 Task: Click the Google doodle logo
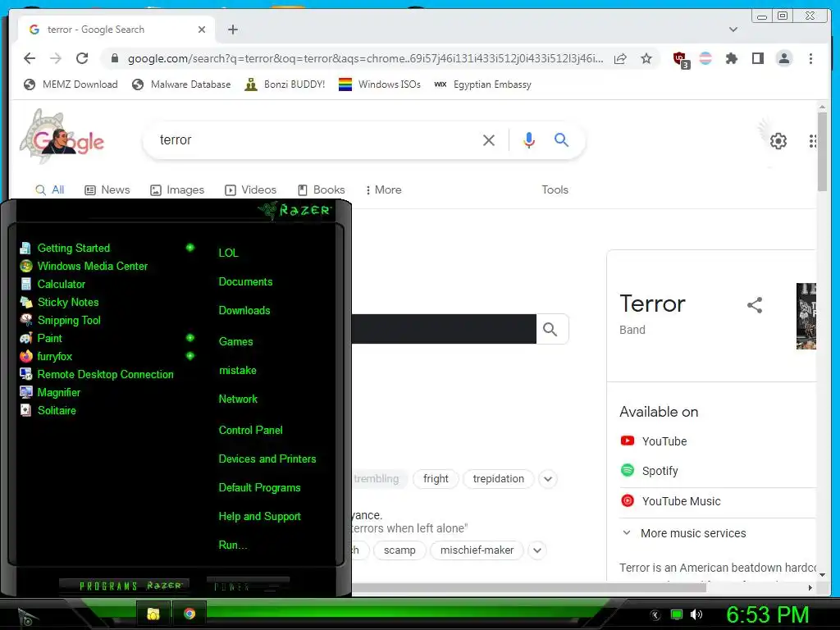pos(62,137)
